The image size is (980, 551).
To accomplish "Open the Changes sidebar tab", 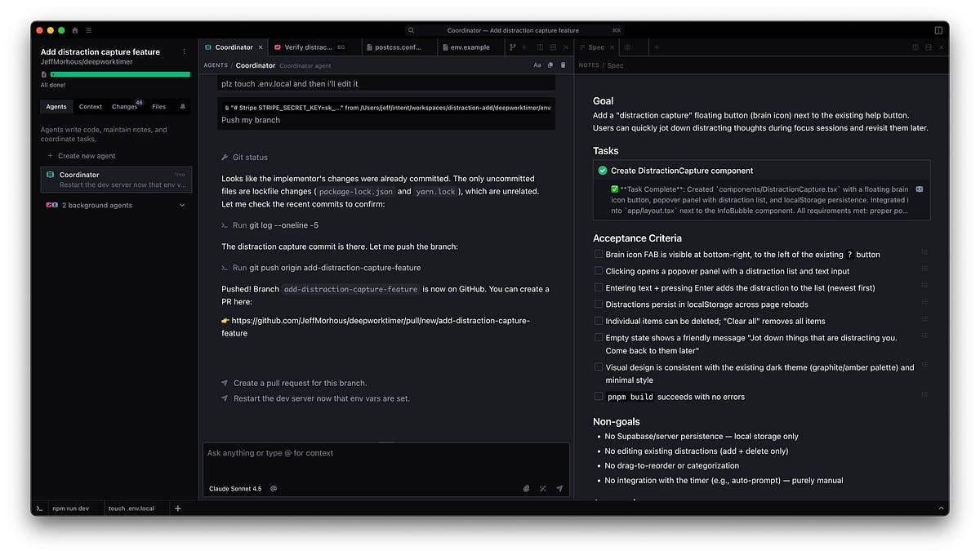I will tap(125, 106).
